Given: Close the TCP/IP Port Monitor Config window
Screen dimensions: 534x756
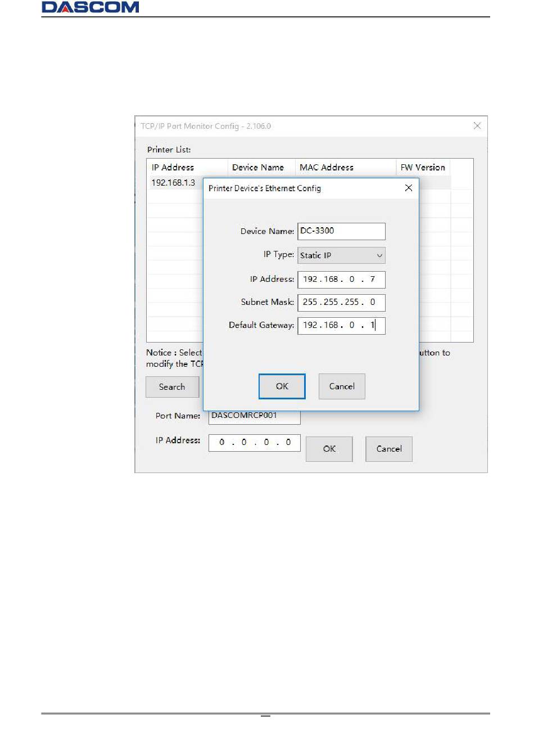Looking at the screenshot, I should tap(477, 126).
